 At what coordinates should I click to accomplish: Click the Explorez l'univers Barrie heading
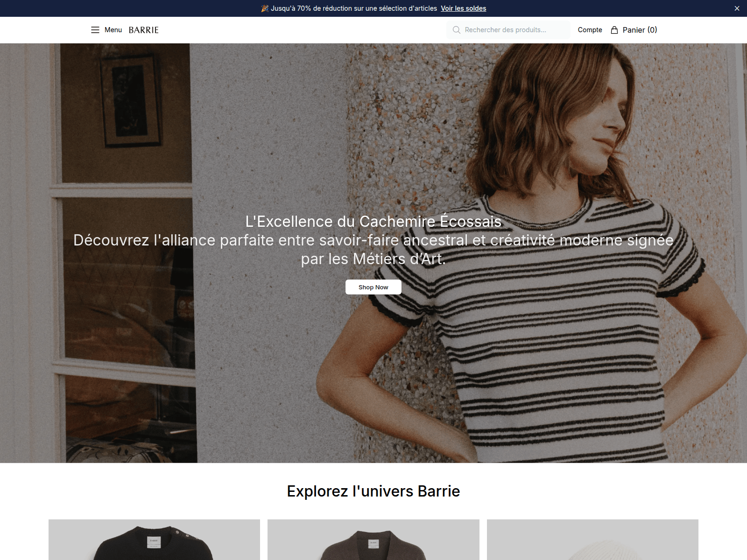tap(373, 491)
